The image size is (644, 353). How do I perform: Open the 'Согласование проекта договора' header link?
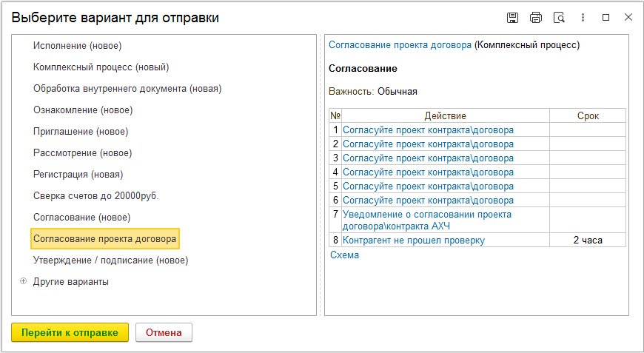400,45
